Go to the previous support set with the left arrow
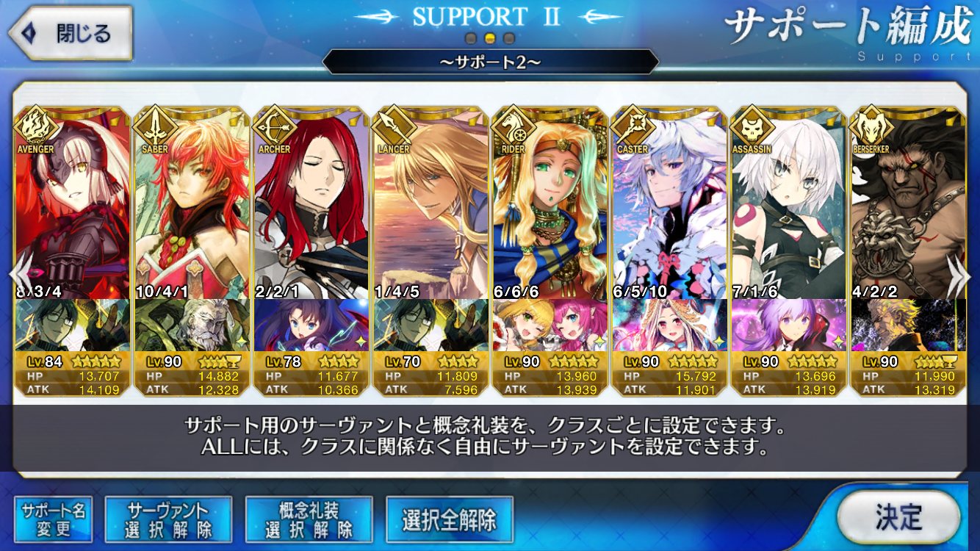 point(19,275)
